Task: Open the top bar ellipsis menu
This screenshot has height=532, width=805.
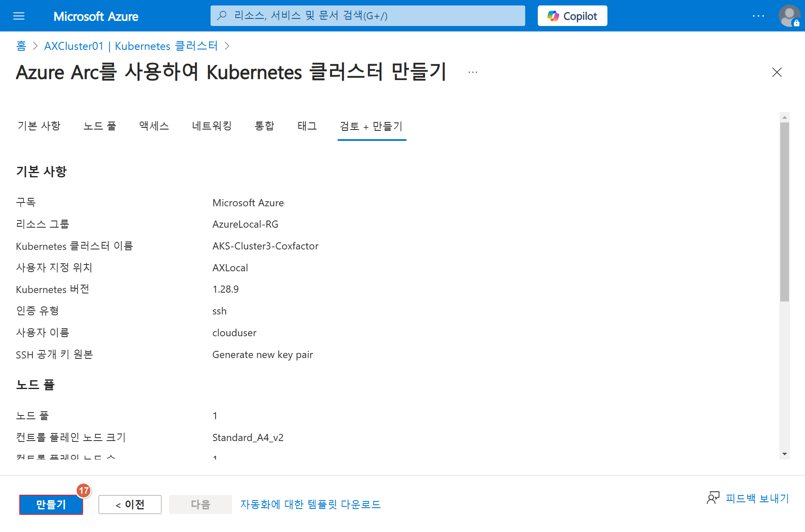Action: pyautogui.click(x=758, y=16)
